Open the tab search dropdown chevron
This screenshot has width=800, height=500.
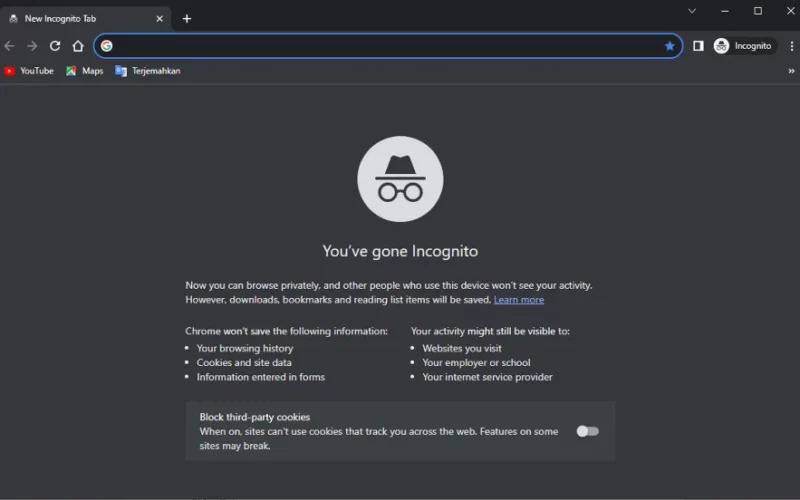[692, 11]
